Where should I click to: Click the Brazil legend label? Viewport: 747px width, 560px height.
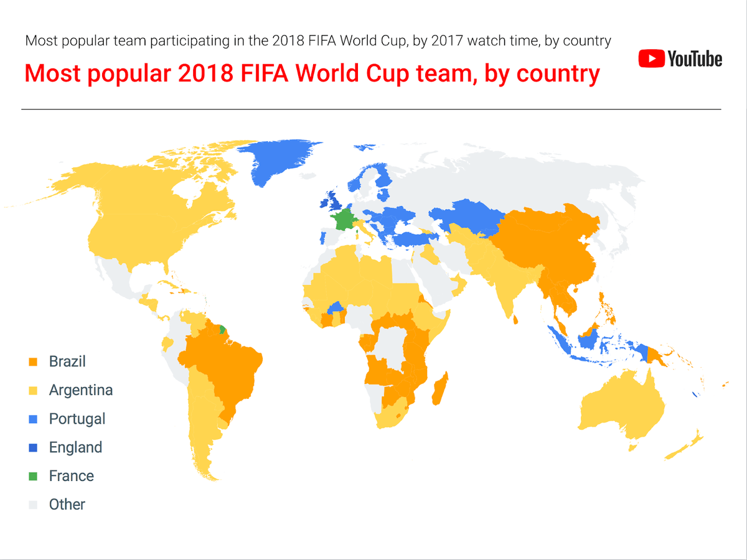coord(67,362)
